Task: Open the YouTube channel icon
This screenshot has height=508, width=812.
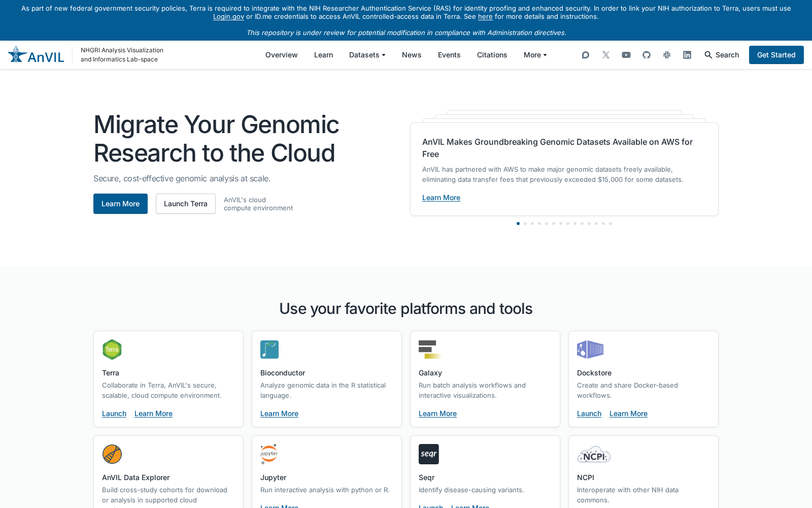Action: tap(626, 55)
